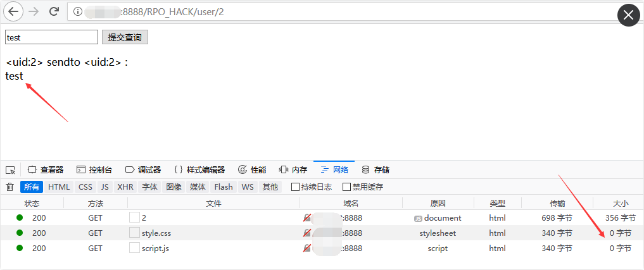Open the 内存 memory tab
This screenshot has width=644, height=270.
[293, 170]
